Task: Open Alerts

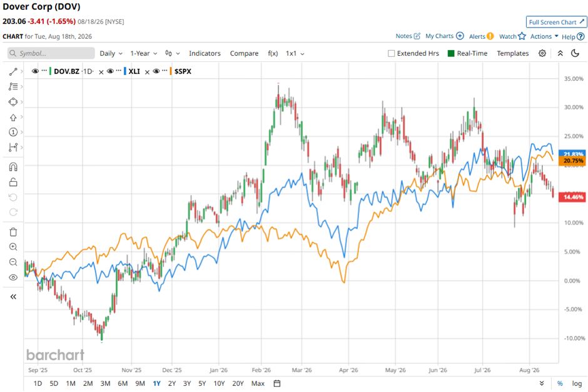Action: pos(481,36)
